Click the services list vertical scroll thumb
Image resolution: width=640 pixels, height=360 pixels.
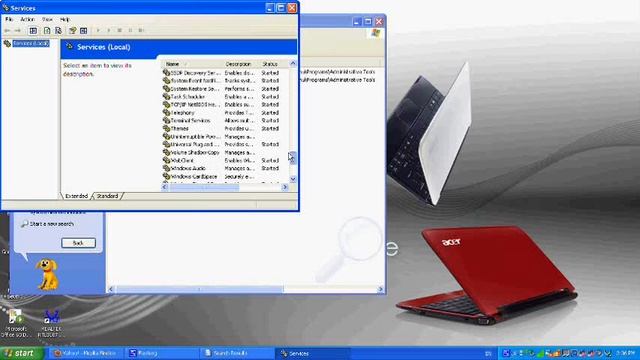(x=293, y=158)
